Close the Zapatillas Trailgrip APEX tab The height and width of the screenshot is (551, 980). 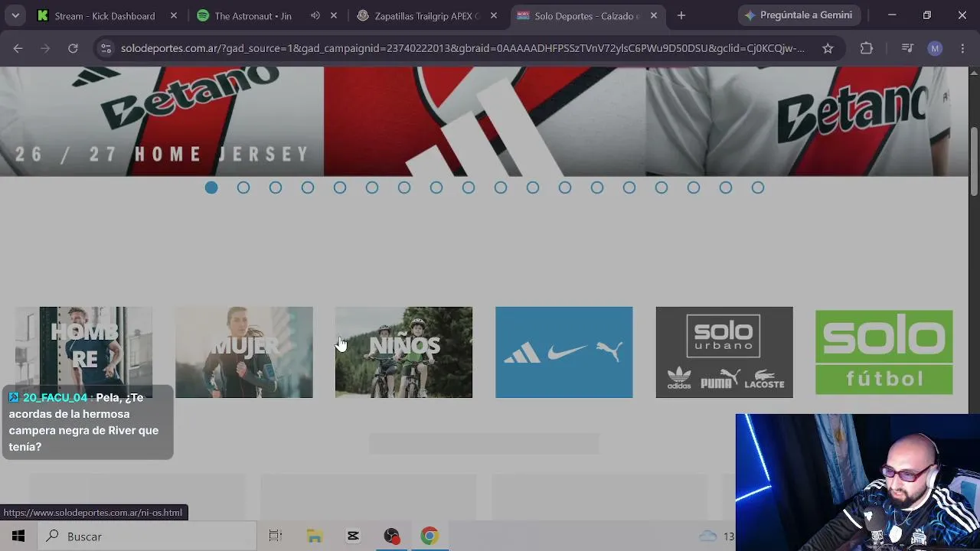click(x=494, y=15)
